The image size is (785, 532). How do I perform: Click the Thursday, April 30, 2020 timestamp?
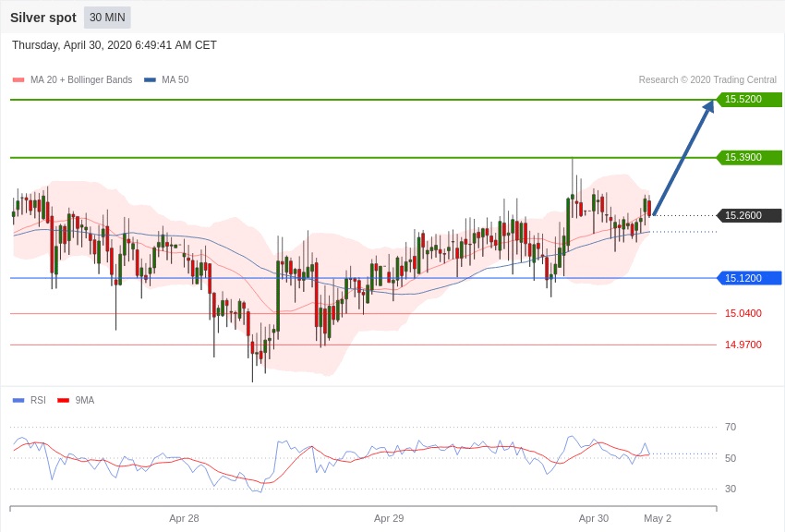click(115, 45)
